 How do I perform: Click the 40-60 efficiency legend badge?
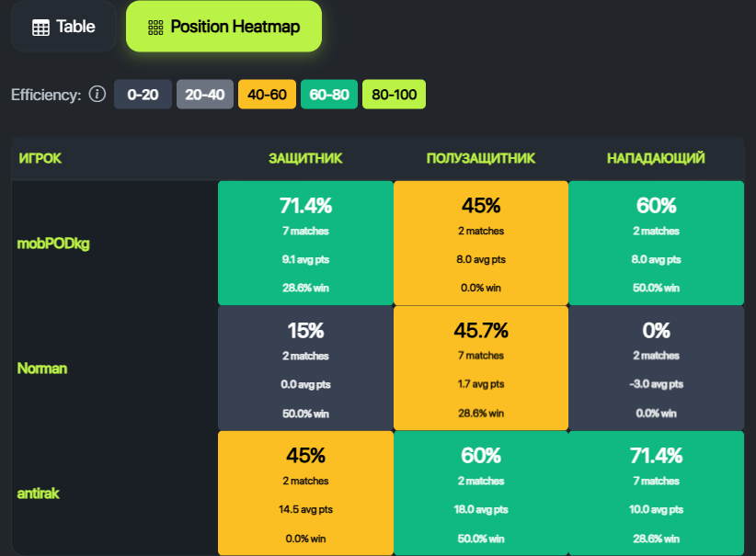(x=267, y=95)
